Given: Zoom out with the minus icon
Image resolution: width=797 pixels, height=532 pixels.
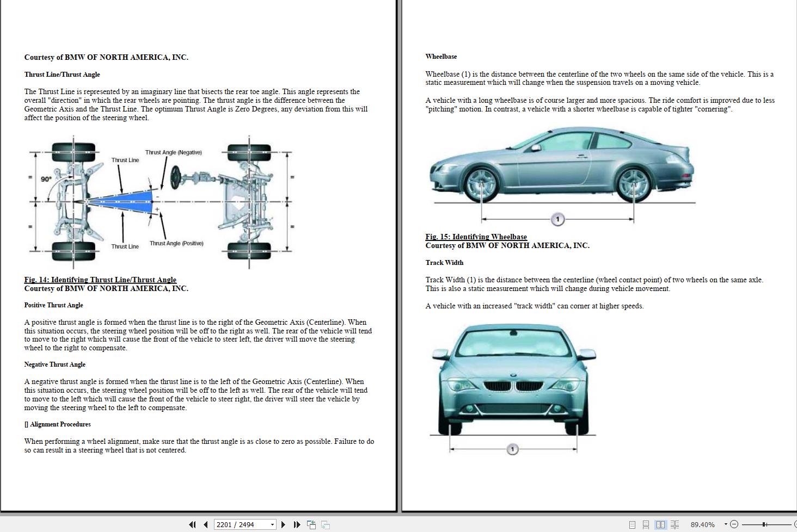Looking at the screenshot, I should pyautogui.click(x=735, y=524).
